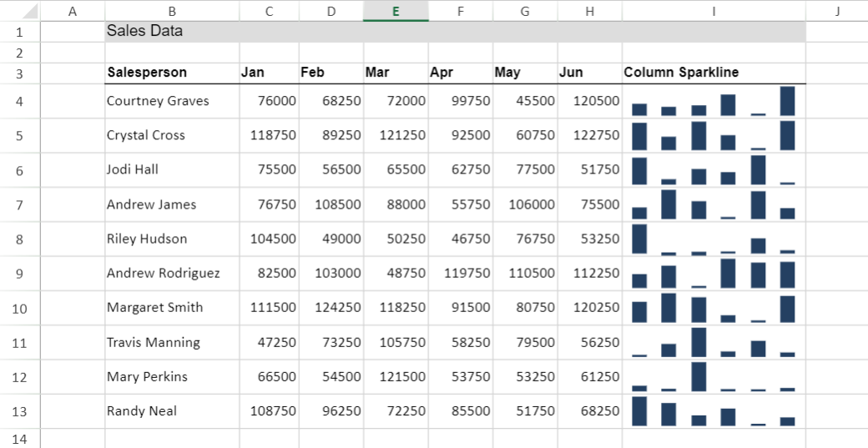The height and width of the screenshot is (448, 868).
Task: Click Jodi Hall name cell
Action: click(172, 170)
